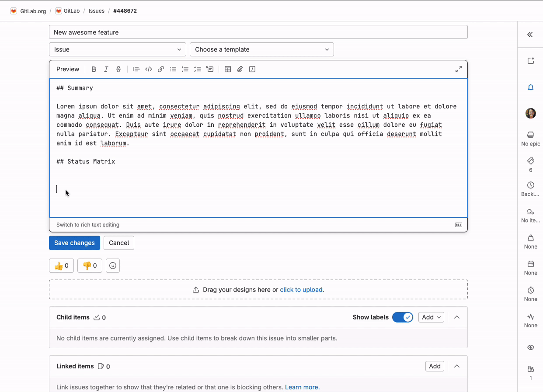The image size is (543, 392).
Task: Attach a file with paperclip icon
Action: (240, 69)
